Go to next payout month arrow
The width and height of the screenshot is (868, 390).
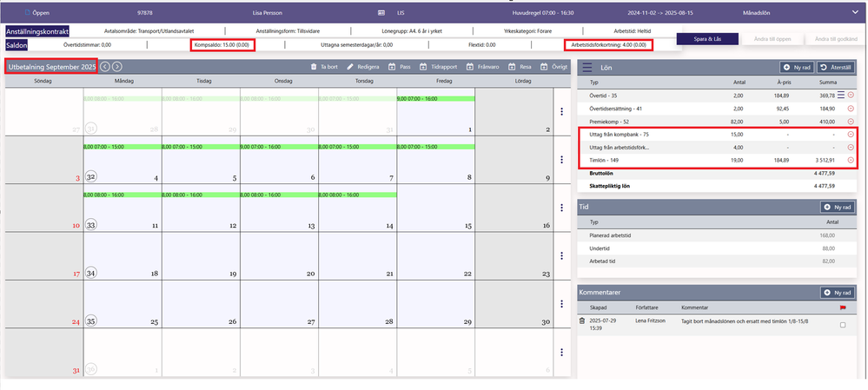coord(116,67)
